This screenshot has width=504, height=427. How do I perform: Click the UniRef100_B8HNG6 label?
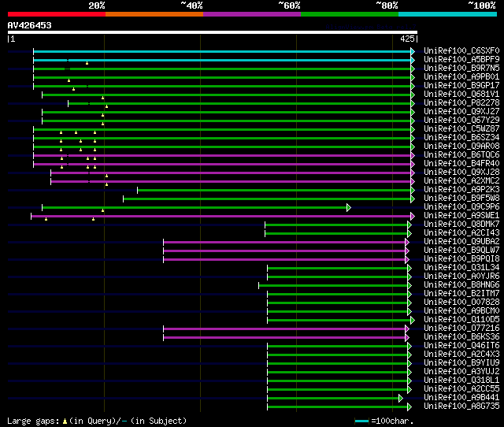(x=461, y=285)
